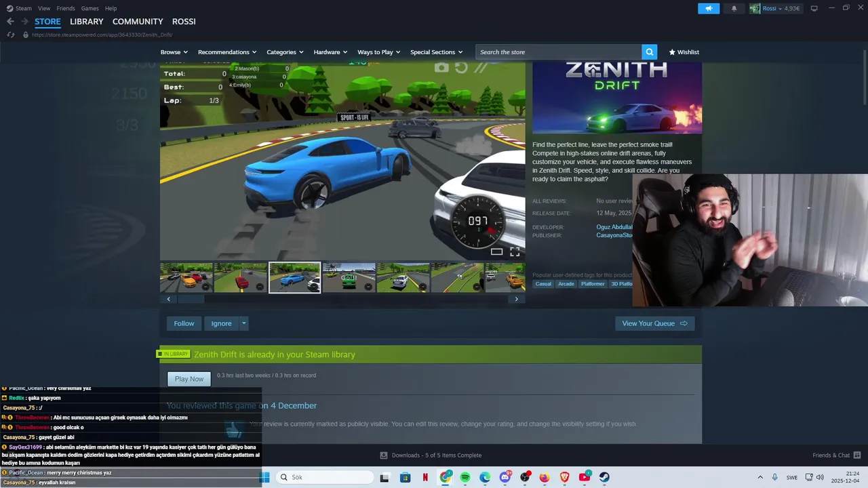Click the Casual tag
Viewport: 868px width, 488px height.
tap(543, 284)
